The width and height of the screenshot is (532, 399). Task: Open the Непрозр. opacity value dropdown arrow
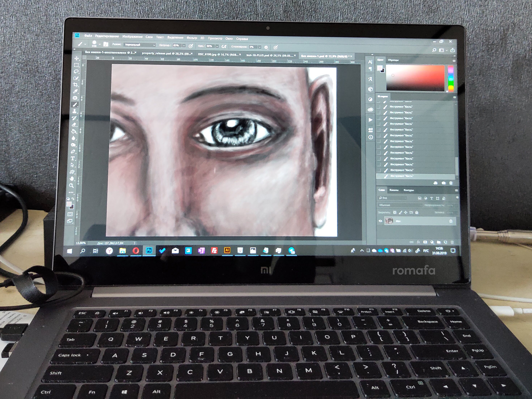tap(184, 45)
